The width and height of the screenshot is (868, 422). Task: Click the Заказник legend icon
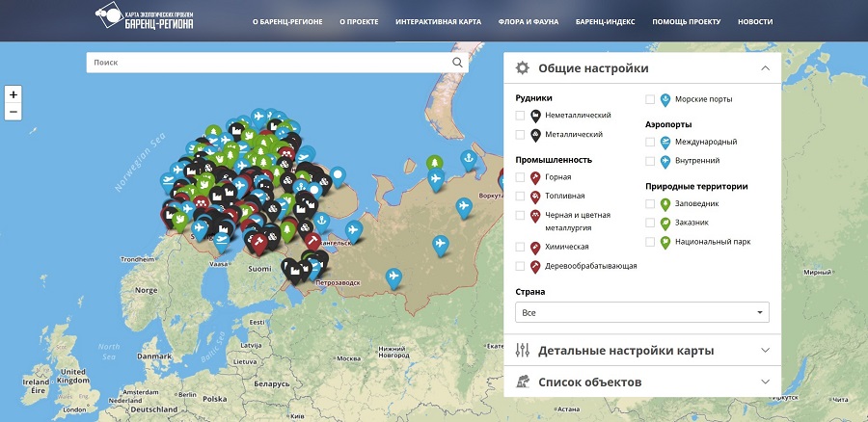tap(665, 224)
